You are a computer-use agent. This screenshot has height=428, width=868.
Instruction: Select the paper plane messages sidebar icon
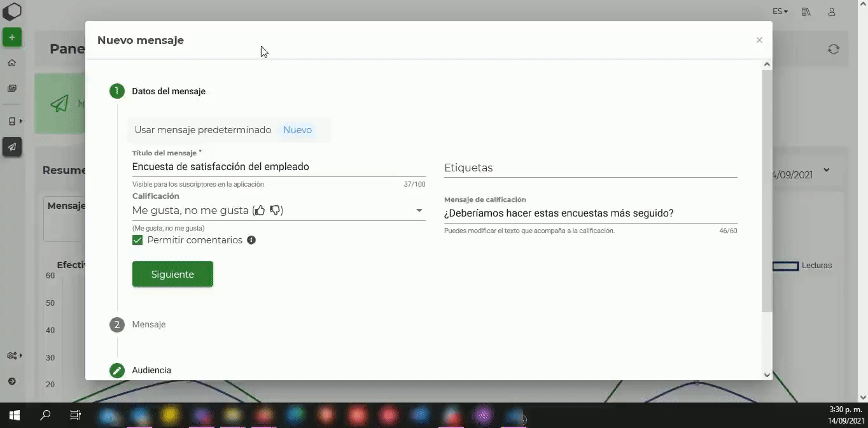[x=11, y=147]
